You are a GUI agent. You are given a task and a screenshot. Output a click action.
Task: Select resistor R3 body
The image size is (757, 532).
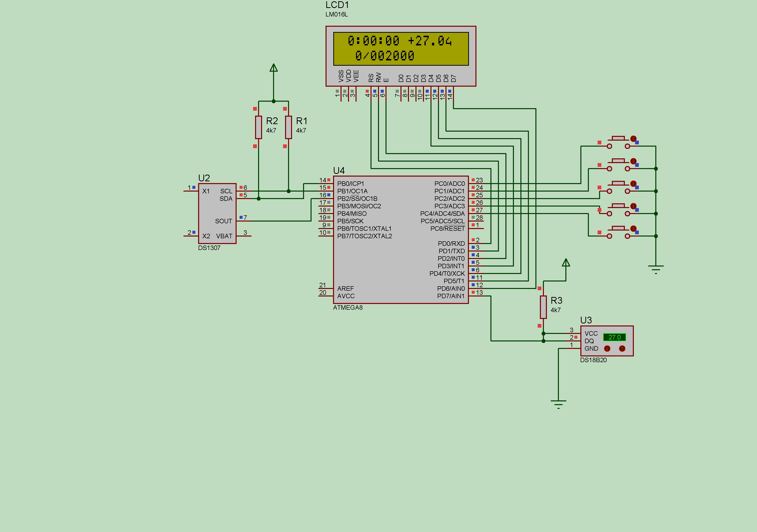543,307
